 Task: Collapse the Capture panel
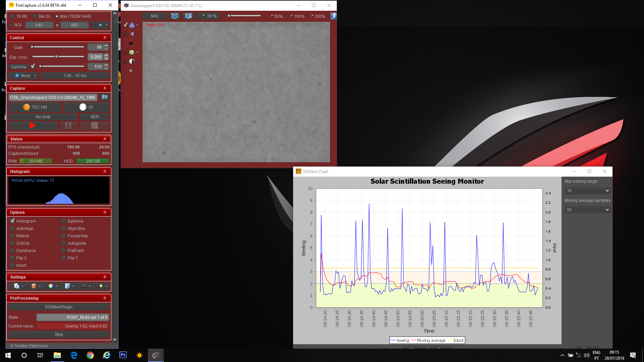[105, 88]
